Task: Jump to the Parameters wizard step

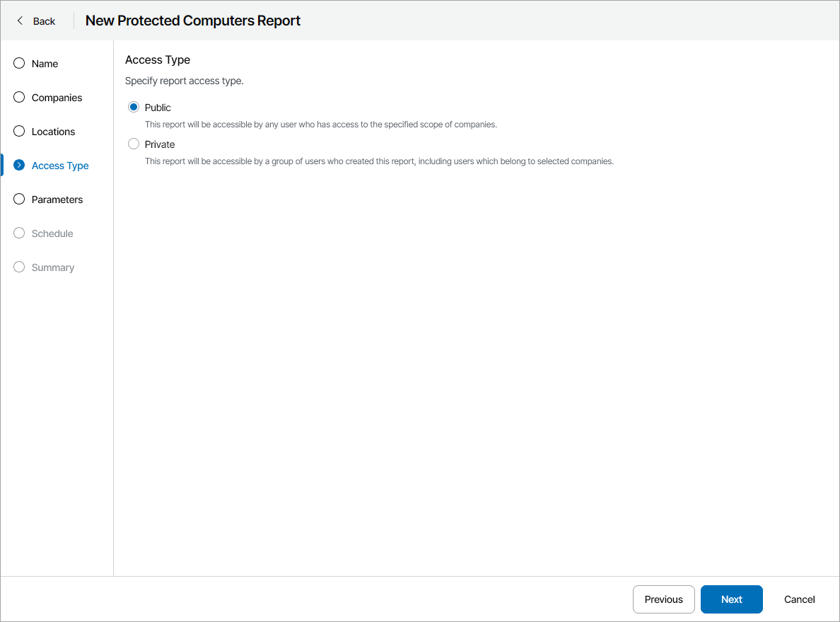Action: pyautogui.click(x=57, y=200)
